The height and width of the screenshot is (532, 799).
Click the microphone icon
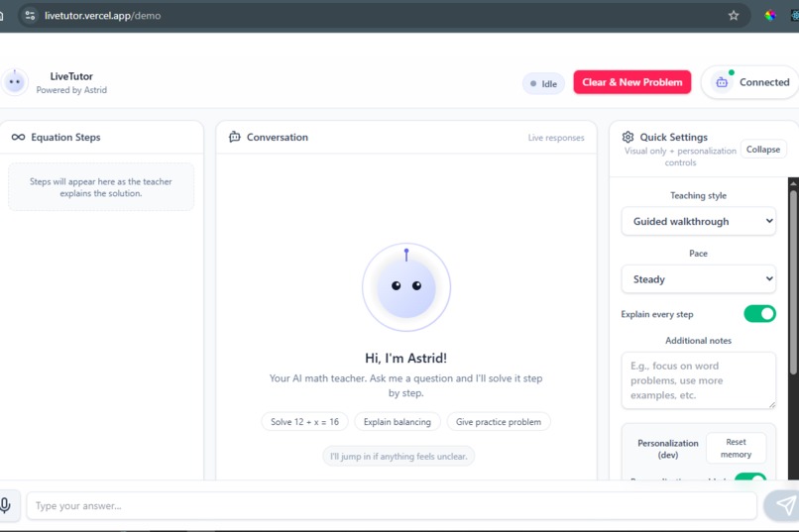5,505
